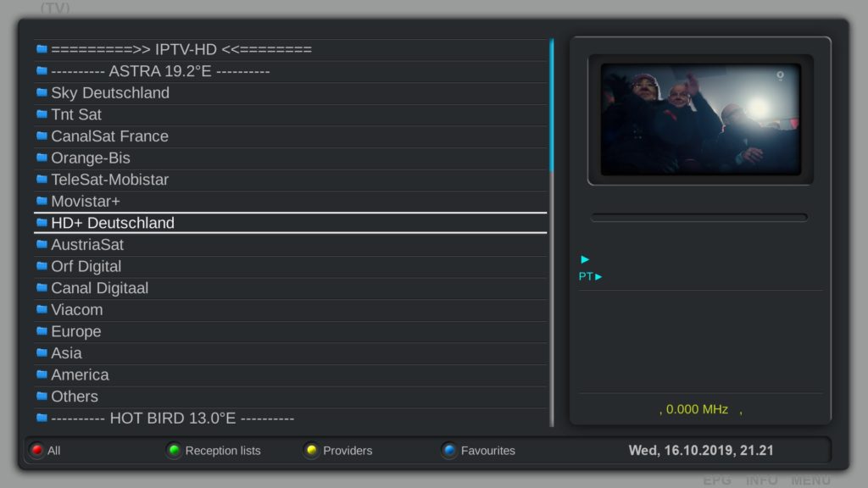Screen dimensions: 868x488
Task: Switch to the Favourites view
Action: [479, 451]
